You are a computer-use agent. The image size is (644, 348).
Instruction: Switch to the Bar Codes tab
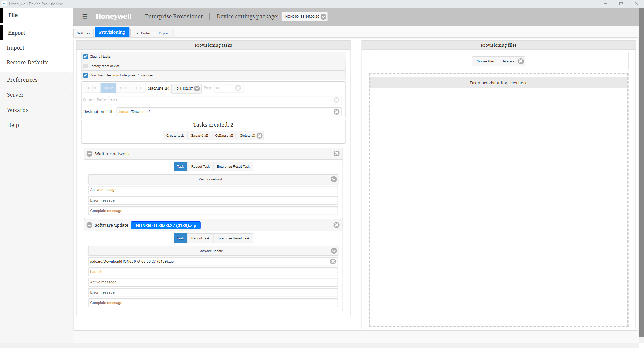click(x=142, y=33)
